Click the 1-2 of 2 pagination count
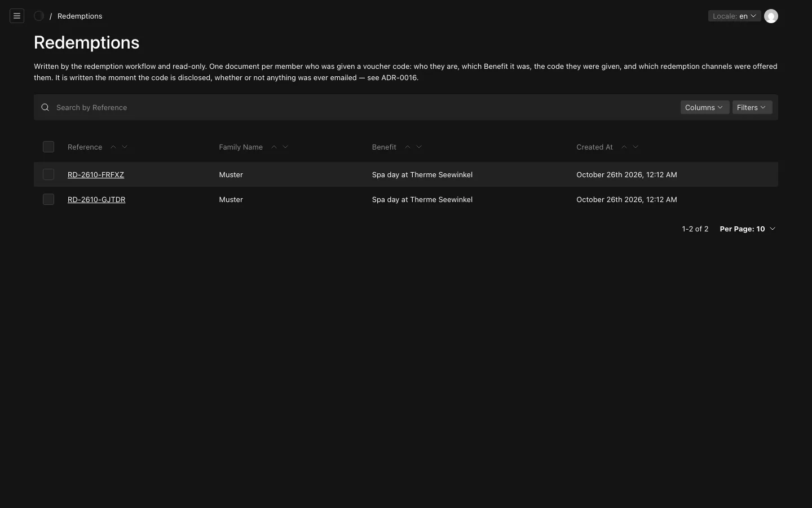812x508 pixels. (x=695, y=229)
